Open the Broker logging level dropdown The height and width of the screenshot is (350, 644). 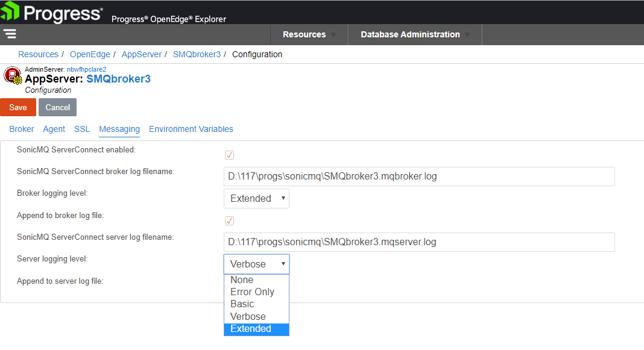(256, 198)
